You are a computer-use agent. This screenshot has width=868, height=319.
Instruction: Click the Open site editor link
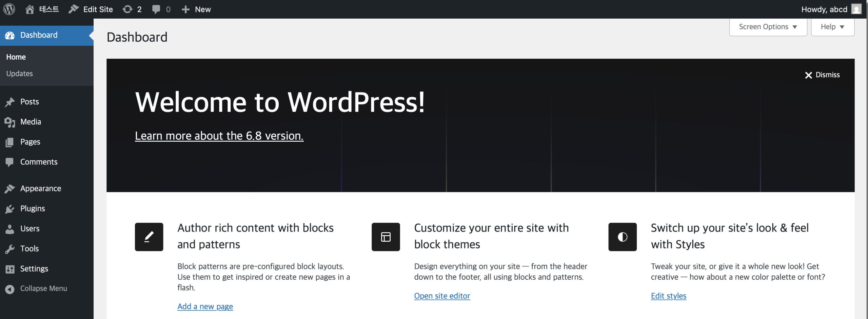point(442,296)
